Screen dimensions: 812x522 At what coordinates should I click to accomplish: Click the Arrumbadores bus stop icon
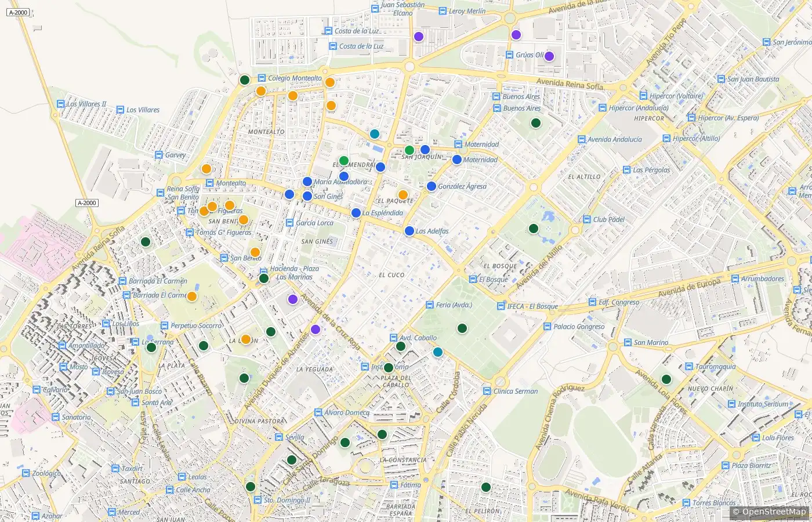(734, 279)
